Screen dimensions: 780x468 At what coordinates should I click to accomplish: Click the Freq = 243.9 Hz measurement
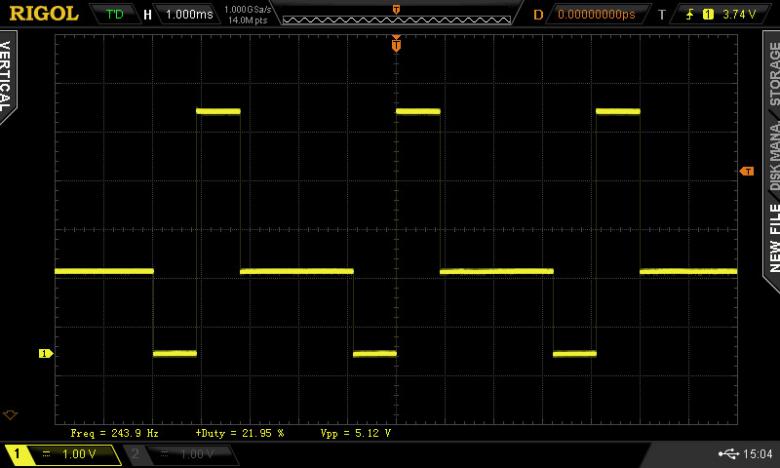point(115,433)
